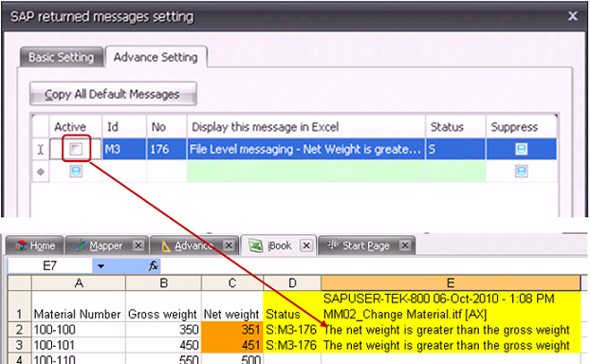The height and width of the screenshot is (364, 590).
Task: Toggle the Suppress checkbox in the new row
Action: [521, 172]
